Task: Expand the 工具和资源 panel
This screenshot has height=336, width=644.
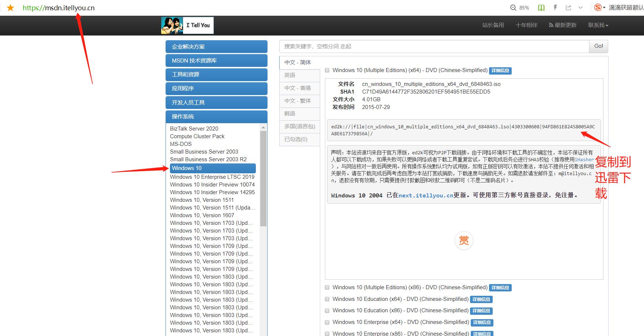Action: [x=216, y=75]
